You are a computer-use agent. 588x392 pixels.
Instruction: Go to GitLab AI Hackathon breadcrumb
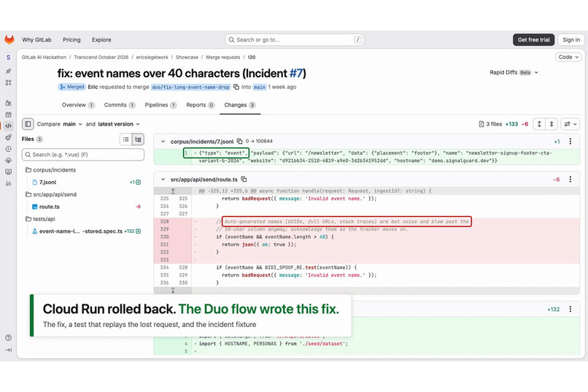[x=44, y=58]
